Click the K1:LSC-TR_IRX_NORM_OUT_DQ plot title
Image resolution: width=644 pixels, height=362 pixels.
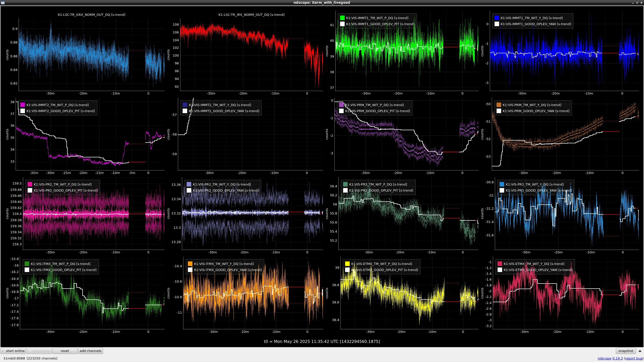(x=251, y=15)
